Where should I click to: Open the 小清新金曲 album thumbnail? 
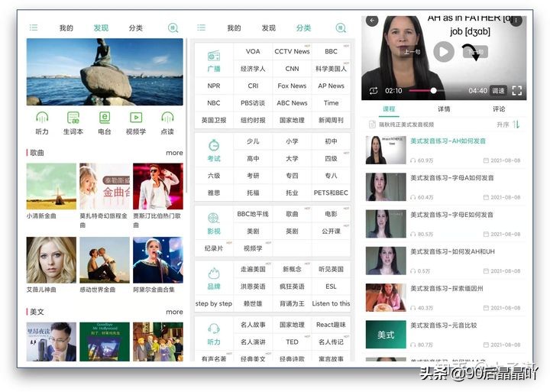point(51,186)
